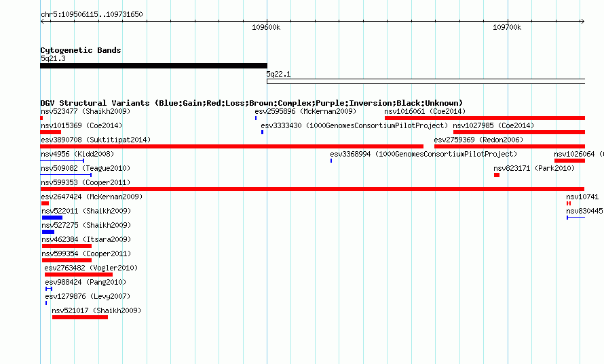Open esv2763482 (Vogler2010) label
Viewport: 604px width, 364px height.
click(91, 268)
